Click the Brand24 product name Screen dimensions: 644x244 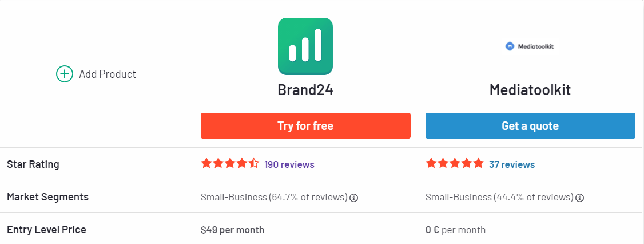point(305,90)
